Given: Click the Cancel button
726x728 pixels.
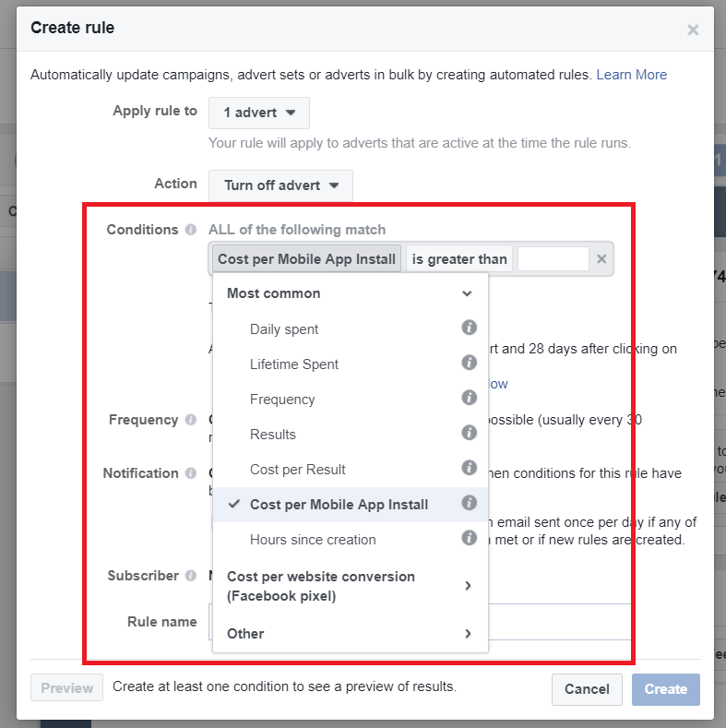Looking at the screenshot, I should (587, 689).
